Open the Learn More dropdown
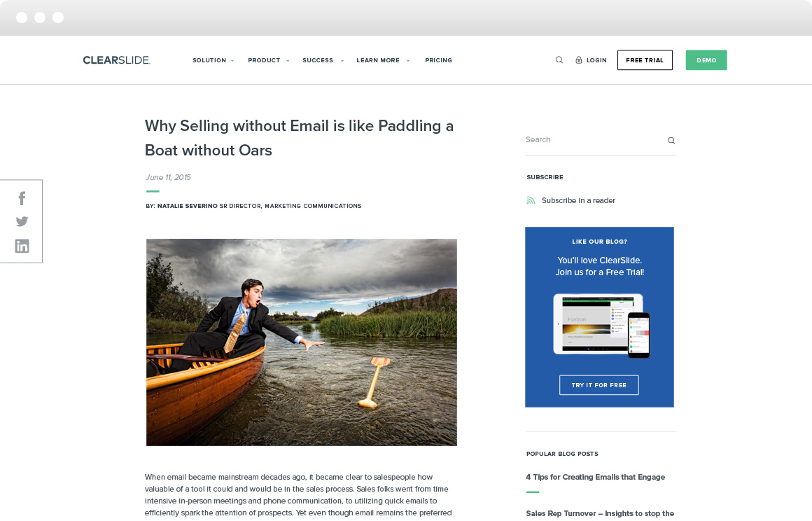 point(383,60)
